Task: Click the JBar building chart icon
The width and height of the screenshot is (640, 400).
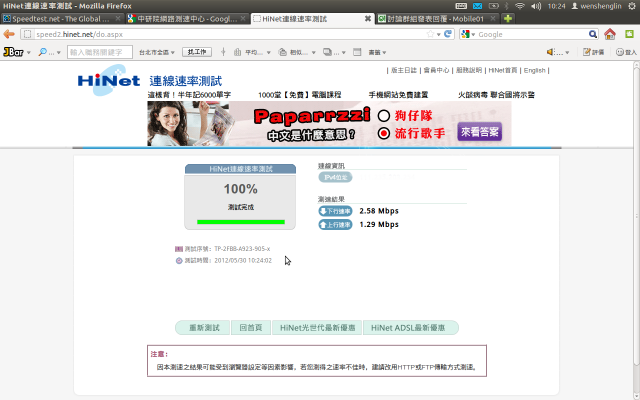Action: pyautogui.click(x=237, y=52)
